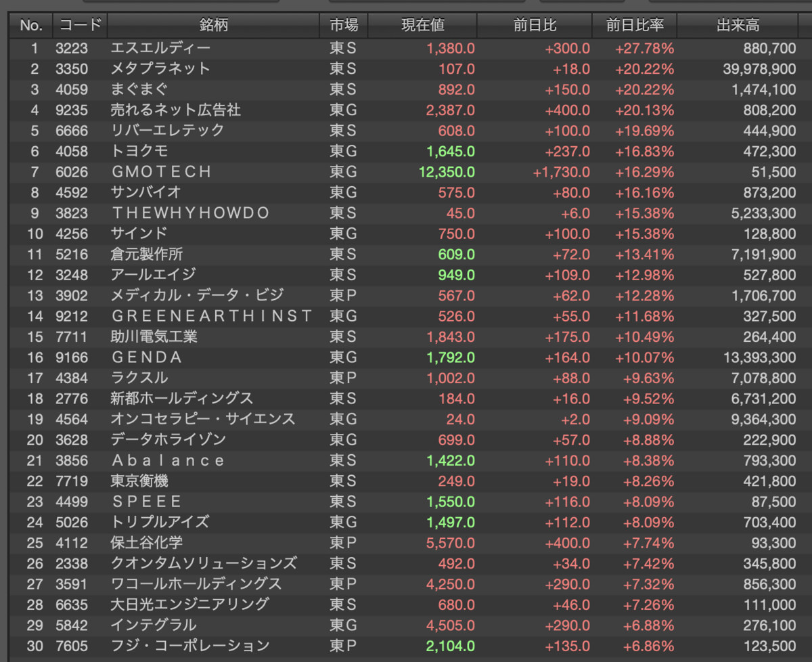Click the volume 7,191,900
The image size is (812, 662).
763,255
